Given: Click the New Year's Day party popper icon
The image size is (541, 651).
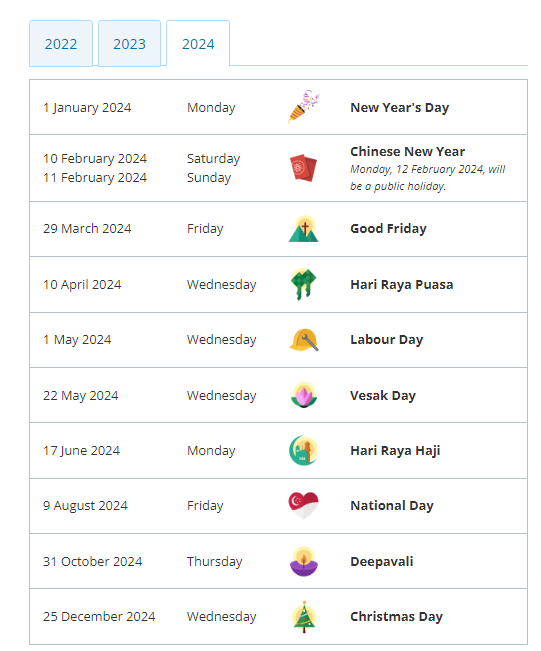Looking at the screenshot, I should click(x=304, y=107).
